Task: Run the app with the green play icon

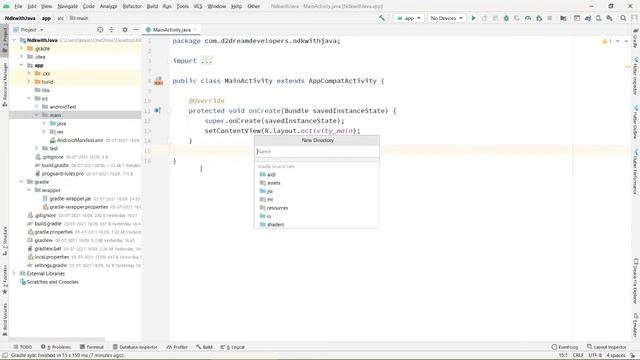Action: coord(473,18)
